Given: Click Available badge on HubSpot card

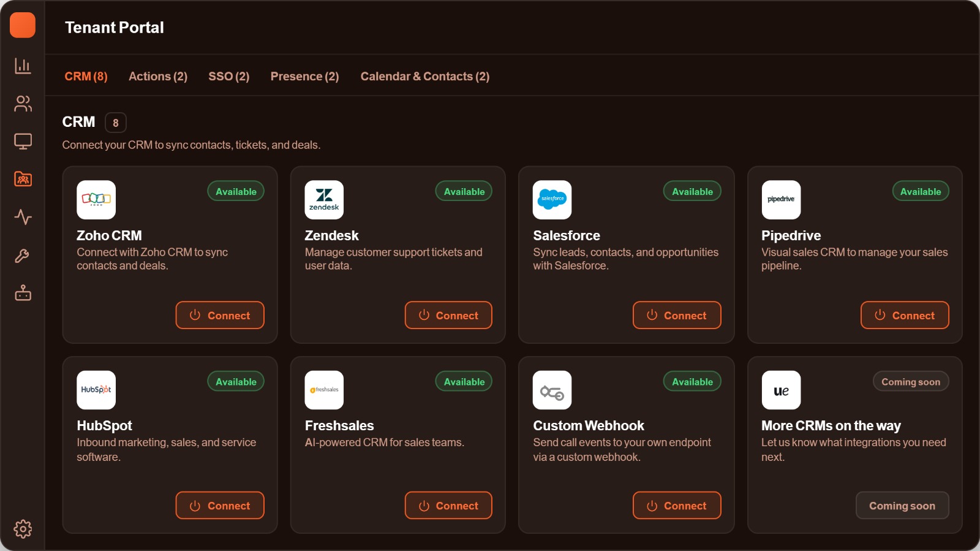Looking at the screenshot, I should pyautogui.click(x=236, y=381).
